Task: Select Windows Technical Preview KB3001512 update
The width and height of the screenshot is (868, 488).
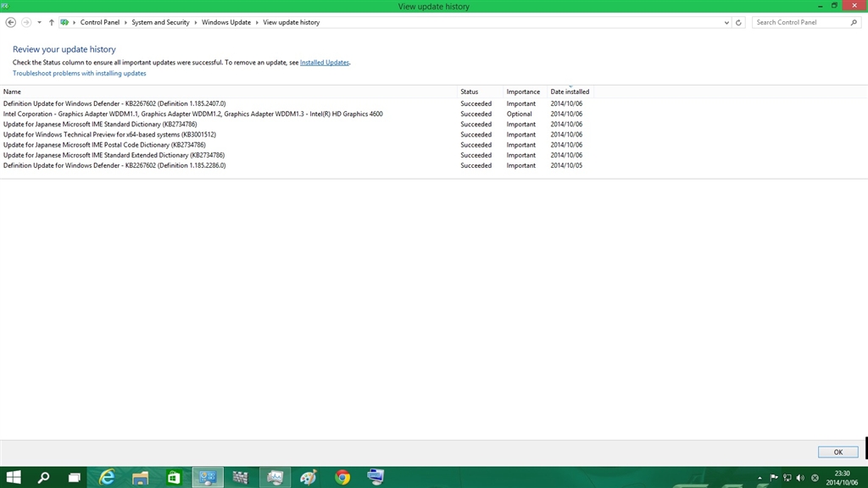Action: tap(297, 135)
